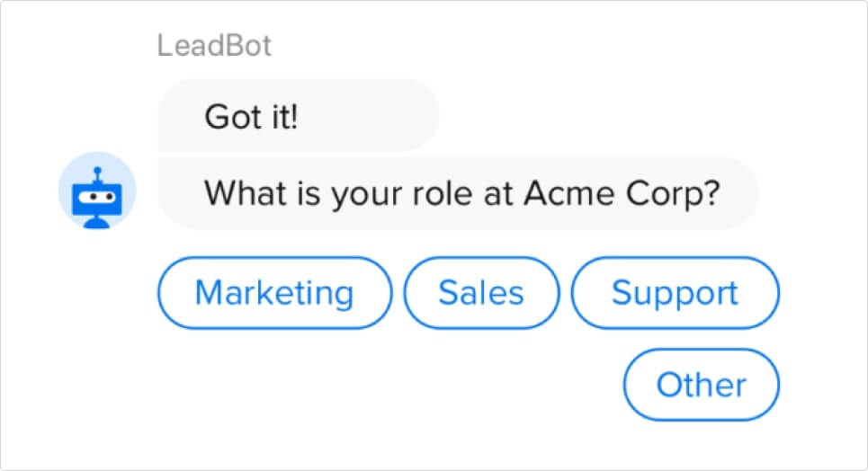Viewport: 868px width, 471px height.
Task: Click the LeadBot sender name
Action: 214,45
